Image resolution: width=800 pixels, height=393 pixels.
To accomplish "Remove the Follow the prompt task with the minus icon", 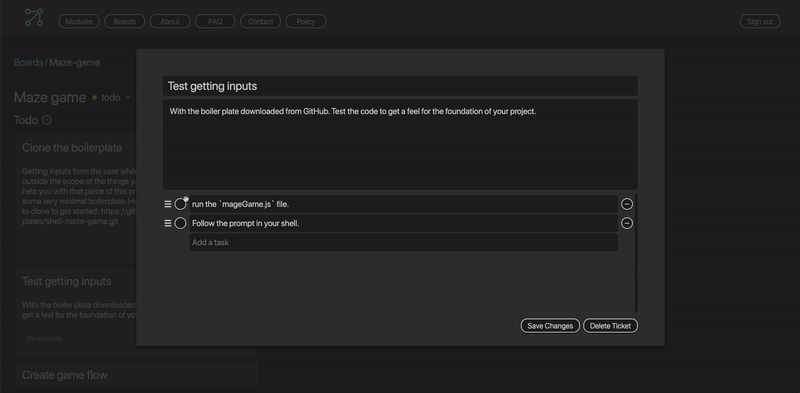I will (627, 224).
